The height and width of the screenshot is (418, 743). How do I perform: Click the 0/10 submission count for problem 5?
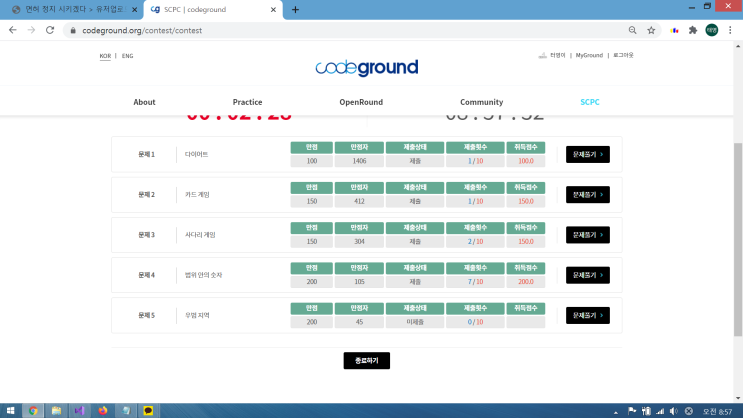click(x=475, y=322)
